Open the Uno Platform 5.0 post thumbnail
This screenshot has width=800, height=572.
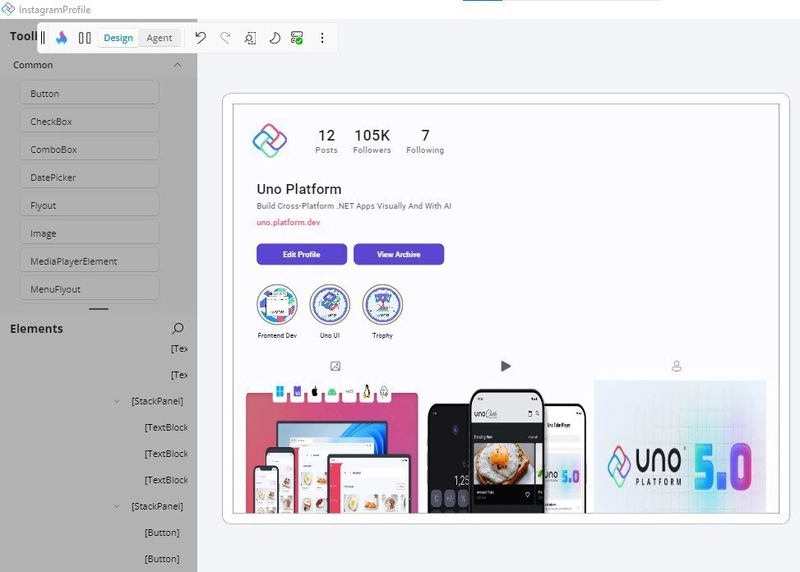click(x=680, y=446)
